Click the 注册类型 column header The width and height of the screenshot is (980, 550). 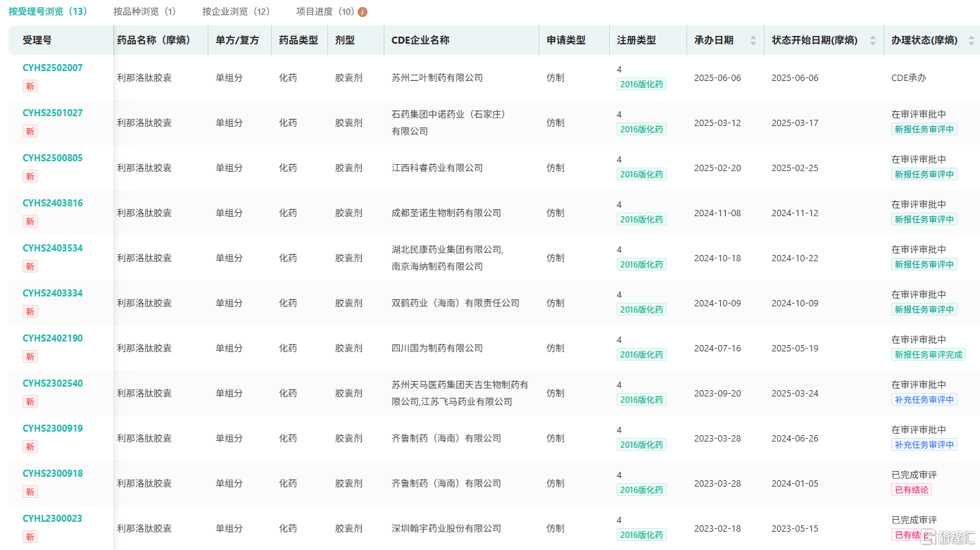[636, 41]
